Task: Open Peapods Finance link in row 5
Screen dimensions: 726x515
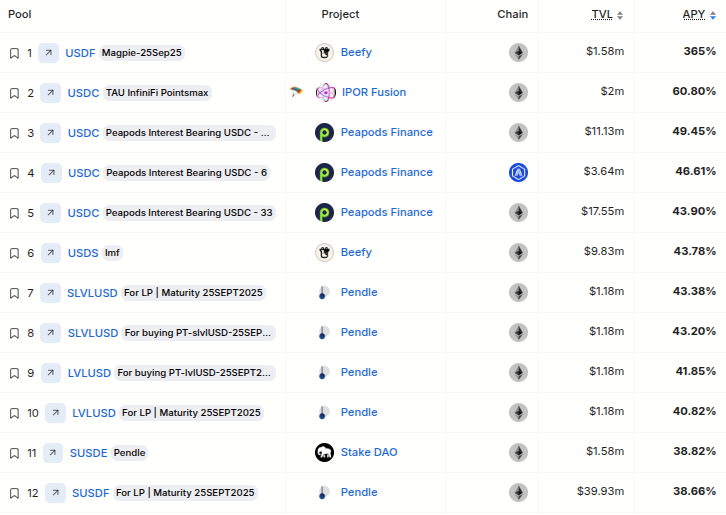Action: (x=387, y=212)
